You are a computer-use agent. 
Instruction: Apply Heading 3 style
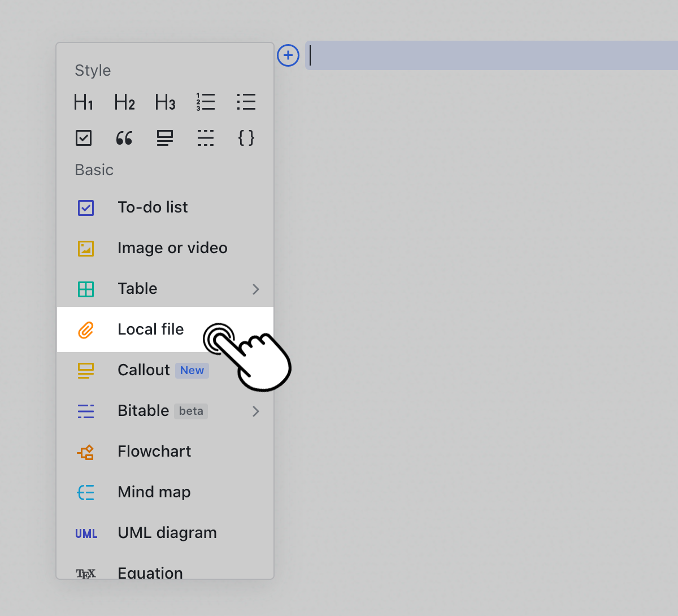point(165,102)
